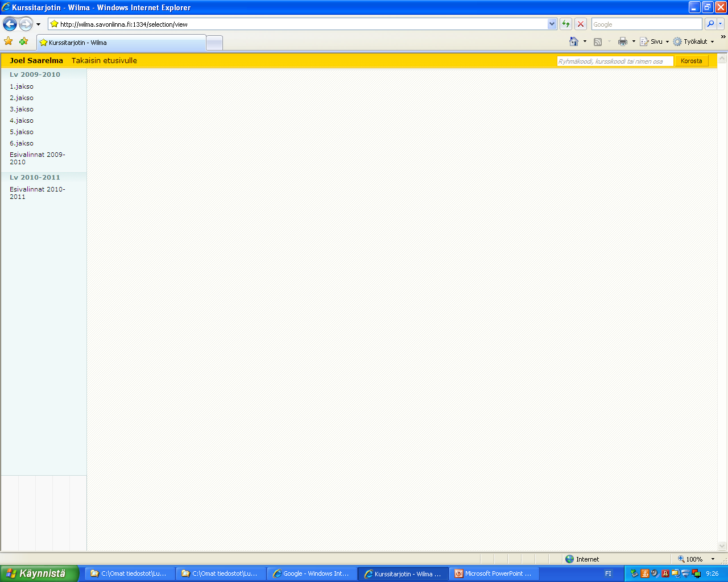
Task: Open the zoom level dropdown arrow
Action: coord(713,559)
